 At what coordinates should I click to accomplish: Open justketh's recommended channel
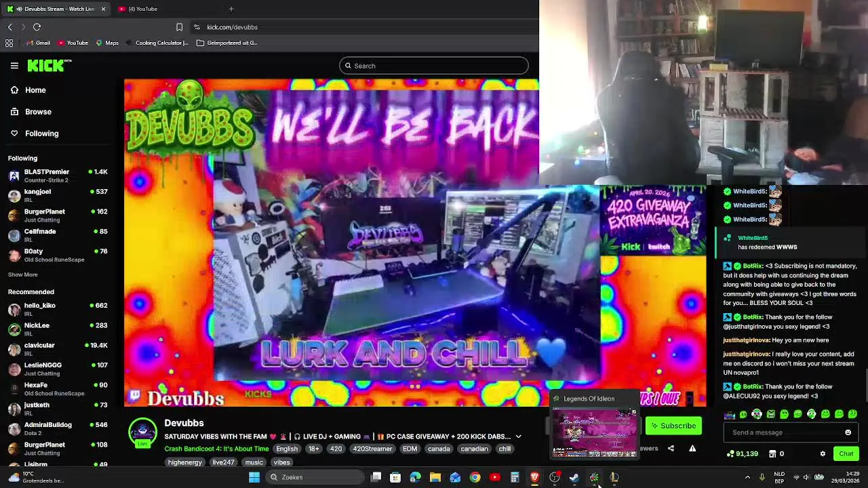coord(58,409)
